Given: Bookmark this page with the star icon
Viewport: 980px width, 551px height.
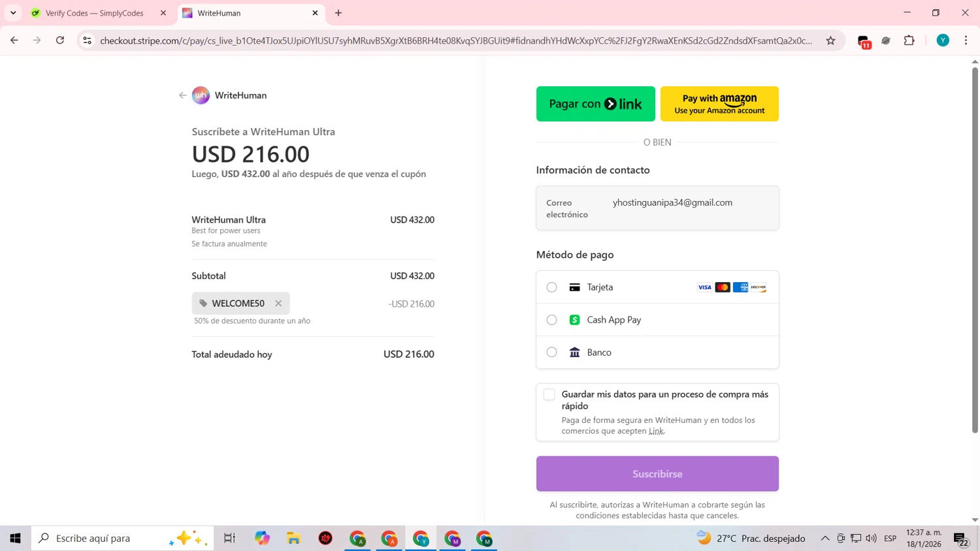Looking at the screenshot, I should point(830,40).
